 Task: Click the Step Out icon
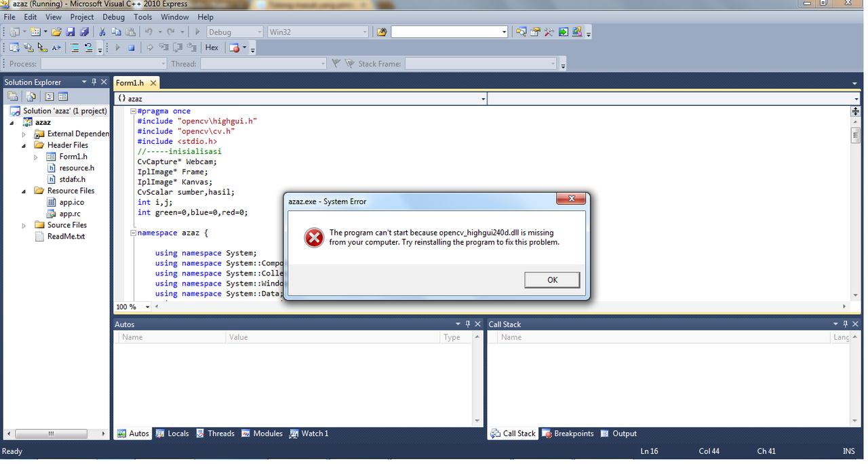192,47
